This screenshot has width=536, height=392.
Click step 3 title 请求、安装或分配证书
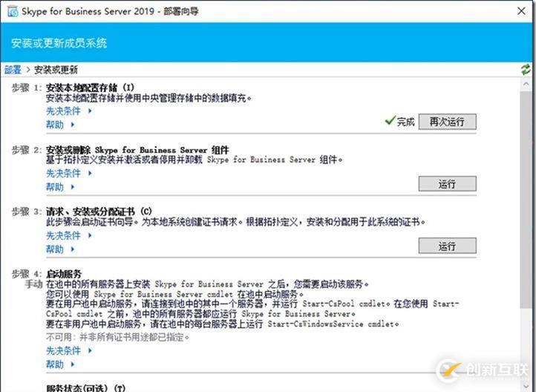pyautogui.click(x=99, y=212)
